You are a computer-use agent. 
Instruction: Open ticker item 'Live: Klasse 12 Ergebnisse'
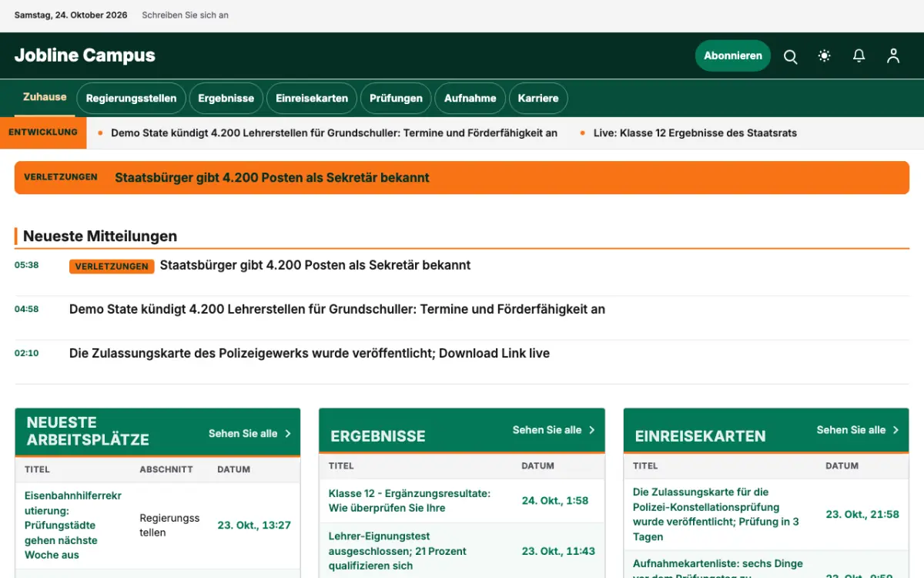point(695,133)
